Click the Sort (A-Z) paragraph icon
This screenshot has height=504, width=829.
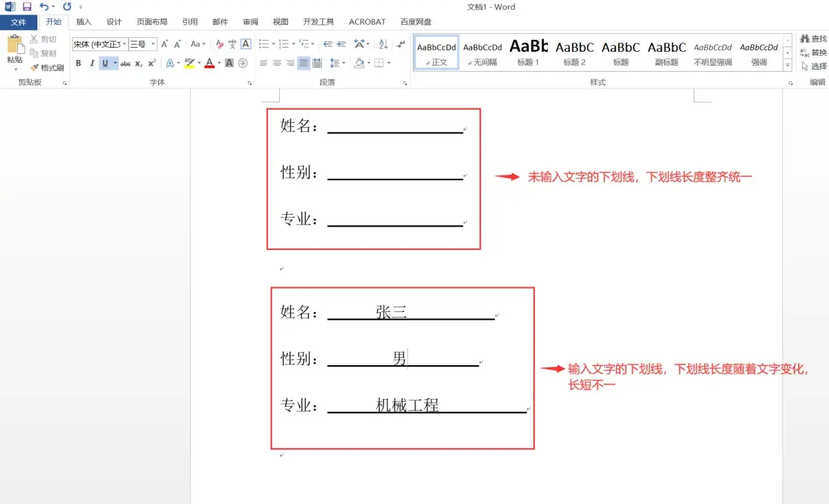(383, 44)
